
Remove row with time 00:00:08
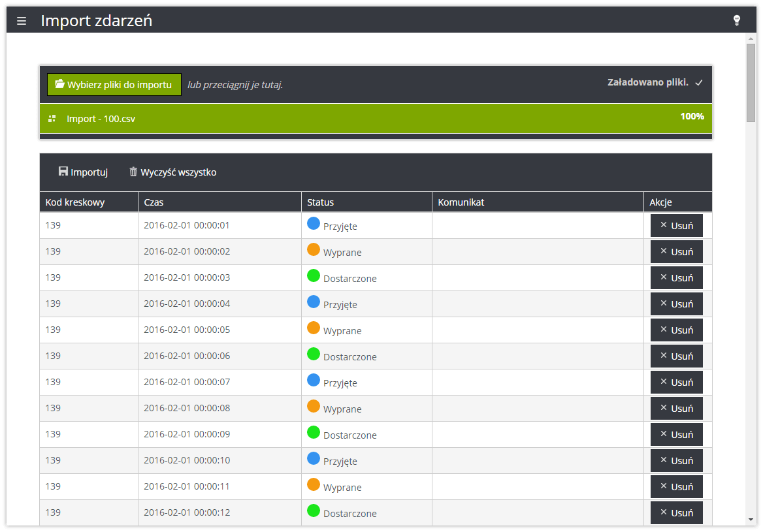click(x=676, y=409)
